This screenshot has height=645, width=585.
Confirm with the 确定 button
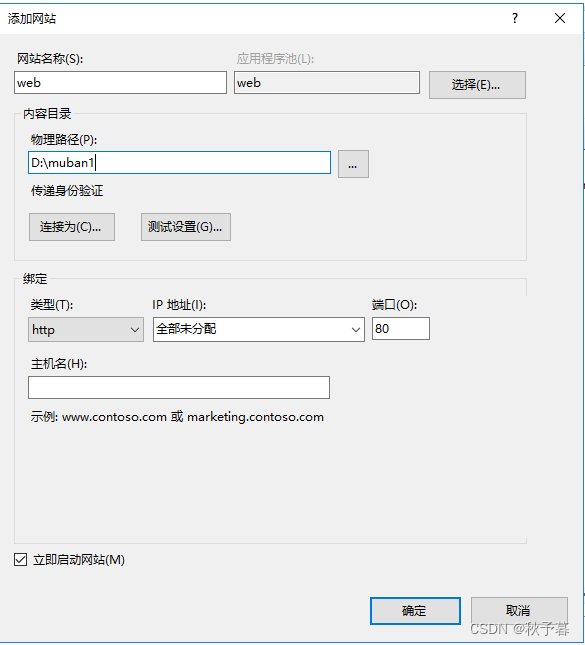point(415,611)
